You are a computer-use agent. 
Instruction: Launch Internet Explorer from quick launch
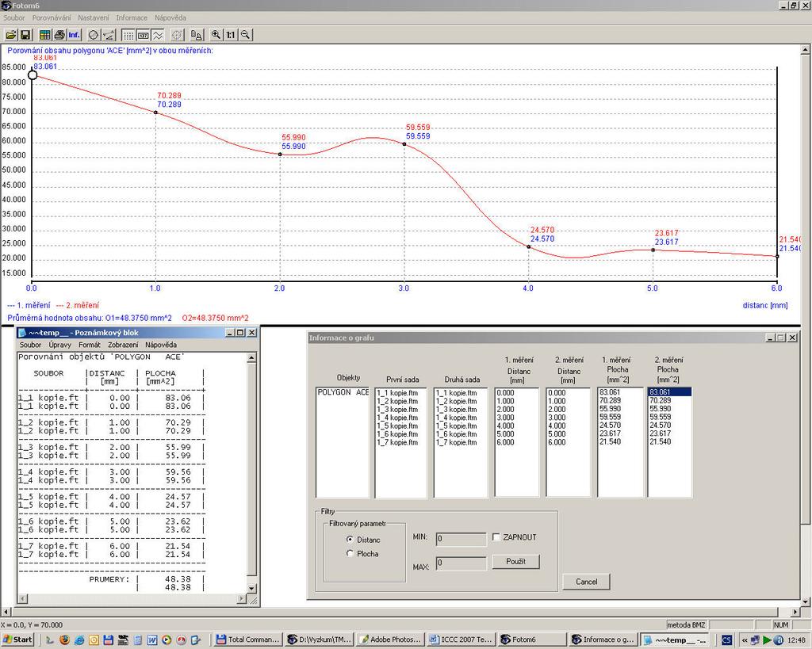tap(79, 639)
